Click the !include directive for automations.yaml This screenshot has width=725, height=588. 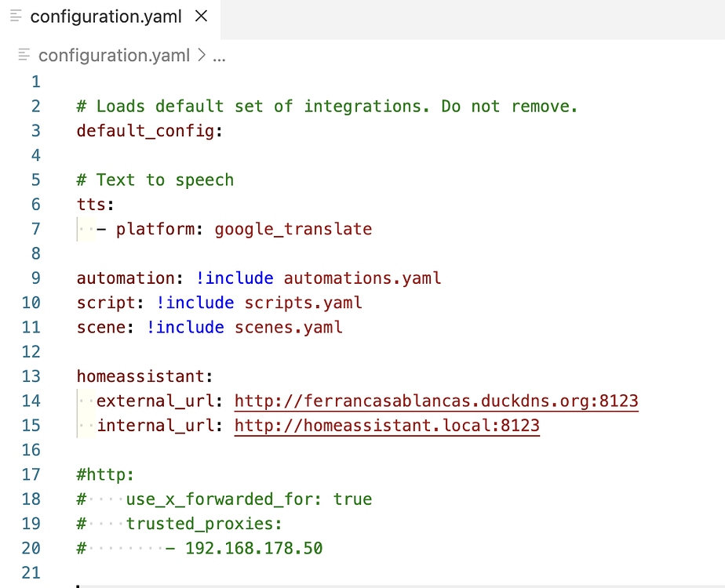(235, 278)
